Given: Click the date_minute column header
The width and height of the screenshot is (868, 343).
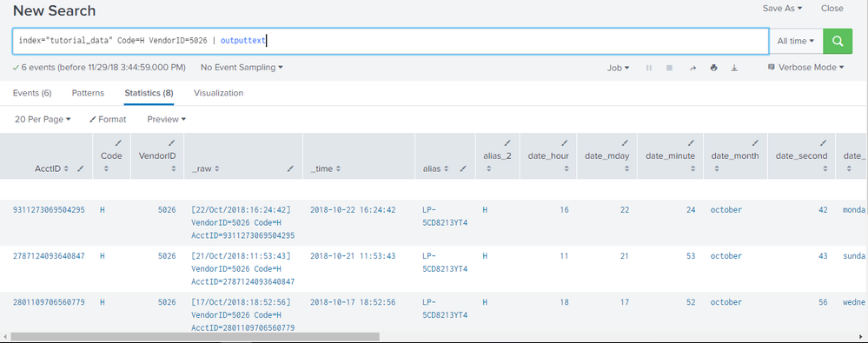Looking at the screenshot, I should [x=670, y=156].
